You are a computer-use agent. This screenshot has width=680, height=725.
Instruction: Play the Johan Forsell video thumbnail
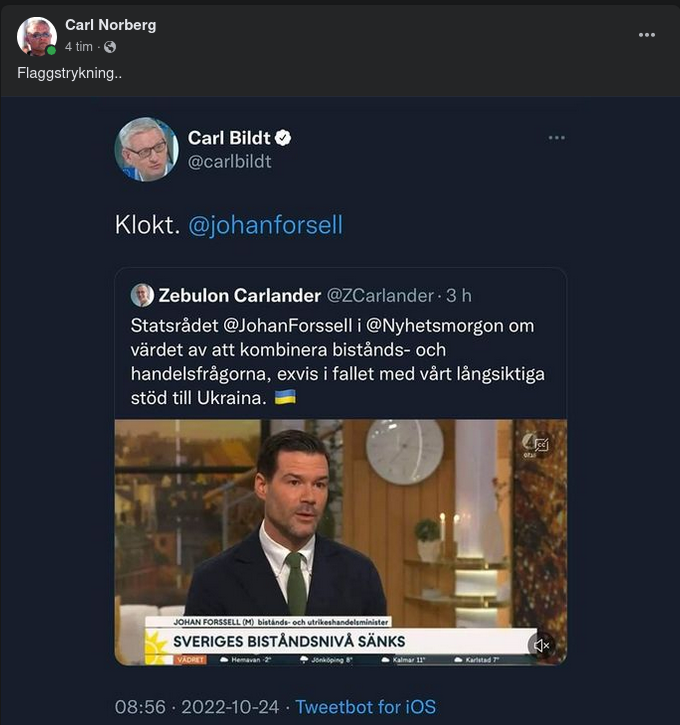coord(340,530)
